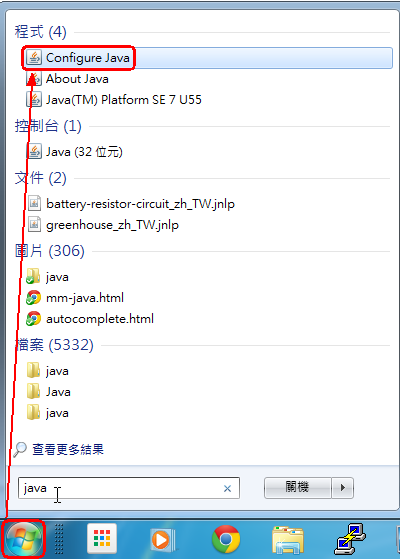This screenshot has width=400, height=559.
Task: Click inside the java search box
Action: point(129,488)
